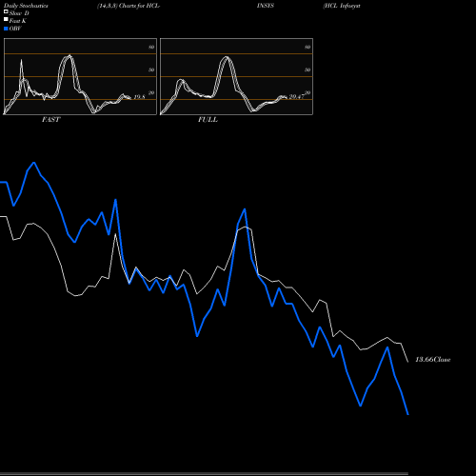Click the 'Daily Stochastics' title text

[26, 6]
